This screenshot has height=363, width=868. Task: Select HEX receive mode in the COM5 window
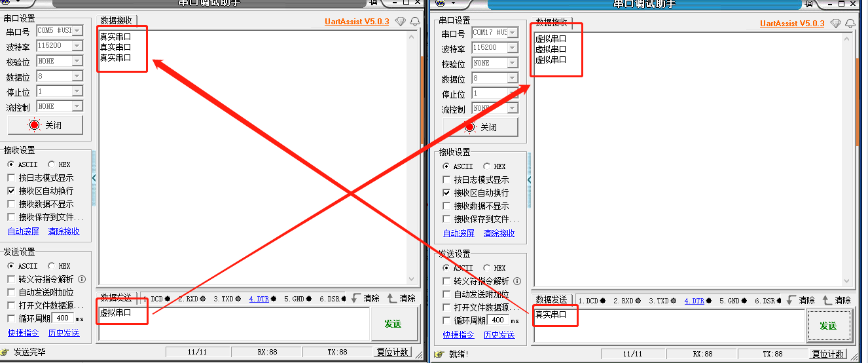(52, 164)
